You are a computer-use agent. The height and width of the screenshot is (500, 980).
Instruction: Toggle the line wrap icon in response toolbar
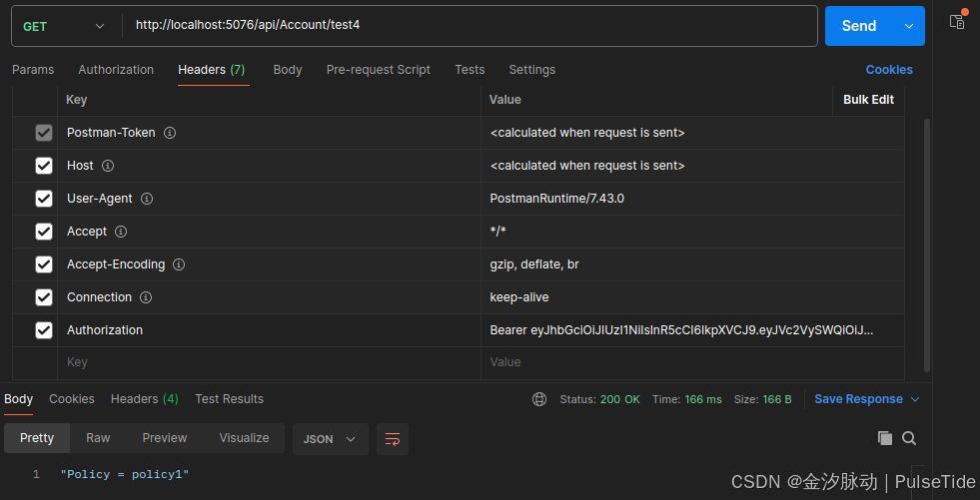393,439
